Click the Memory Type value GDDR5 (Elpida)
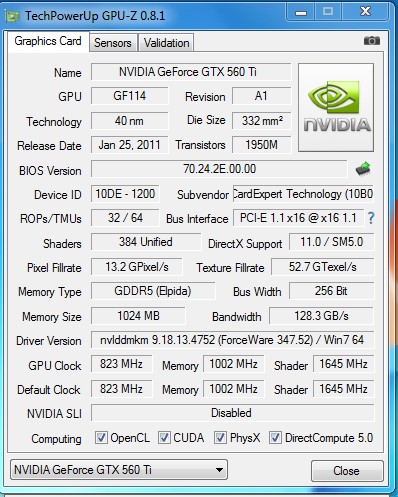 pos(153,291)
